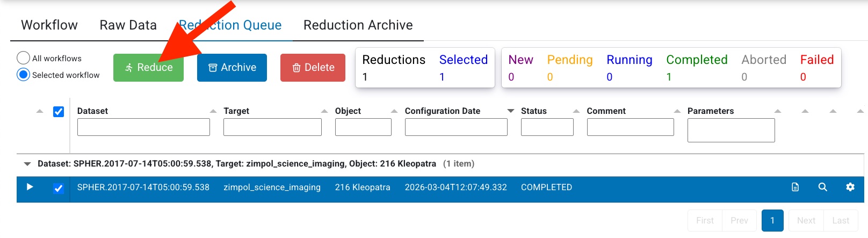The height and width of the screenshot is (238, 868).
Task: Click the Prev pagination button
Action: pos(739,221)
